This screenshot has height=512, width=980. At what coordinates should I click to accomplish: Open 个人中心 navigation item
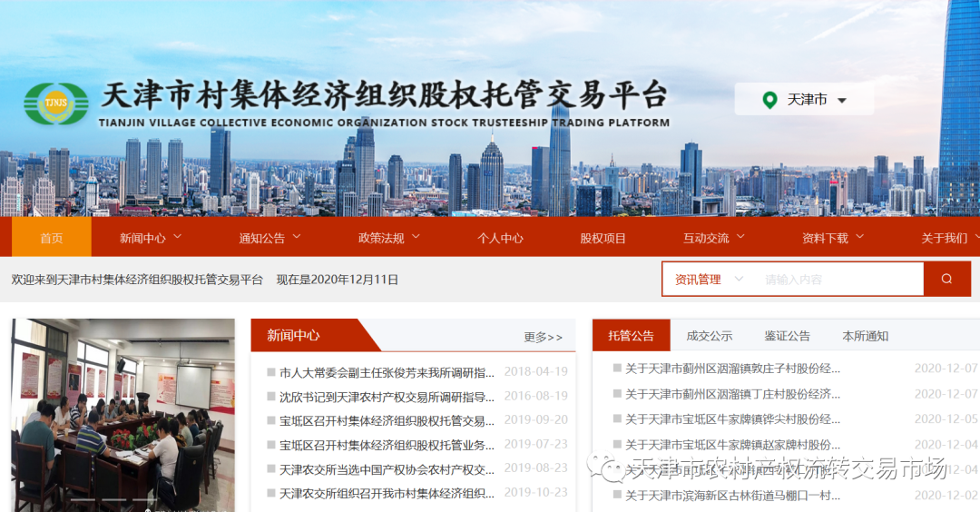[500, 238]
